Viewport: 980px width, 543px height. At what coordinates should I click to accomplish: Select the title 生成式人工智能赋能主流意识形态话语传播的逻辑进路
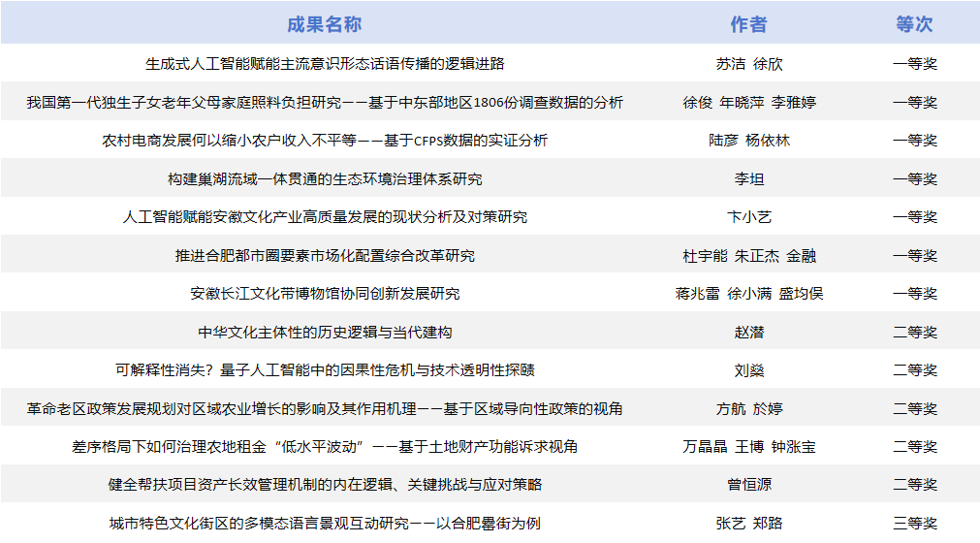click(x=325, y=64)
